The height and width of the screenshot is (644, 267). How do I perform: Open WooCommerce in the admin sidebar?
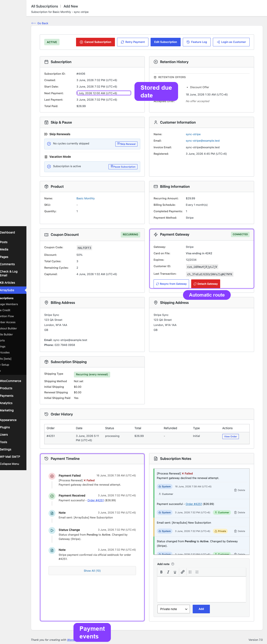pos(13,381)
